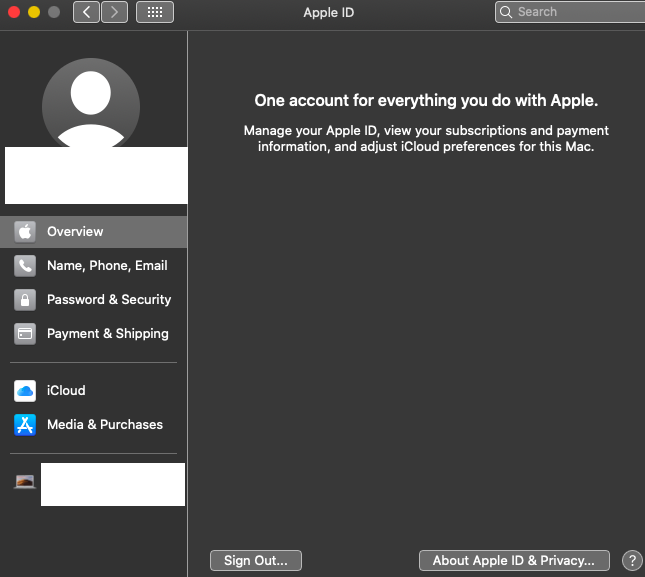Viewport: 645px width, 577px height.
Task: Click the phone icon beside Name, Phone, Email
Action: click(25, 266)
